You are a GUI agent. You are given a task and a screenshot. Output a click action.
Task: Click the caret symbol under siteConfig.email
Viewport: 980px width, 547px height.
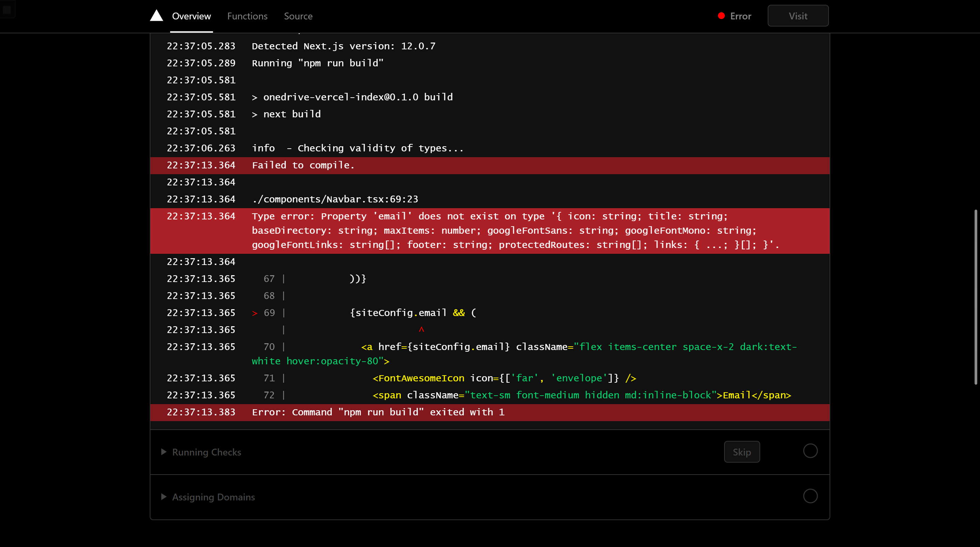point(422,329)
